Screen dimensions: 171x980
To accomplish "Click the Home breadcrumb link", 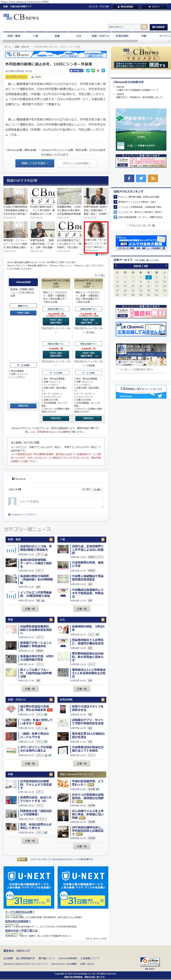I will pos(8,47).
